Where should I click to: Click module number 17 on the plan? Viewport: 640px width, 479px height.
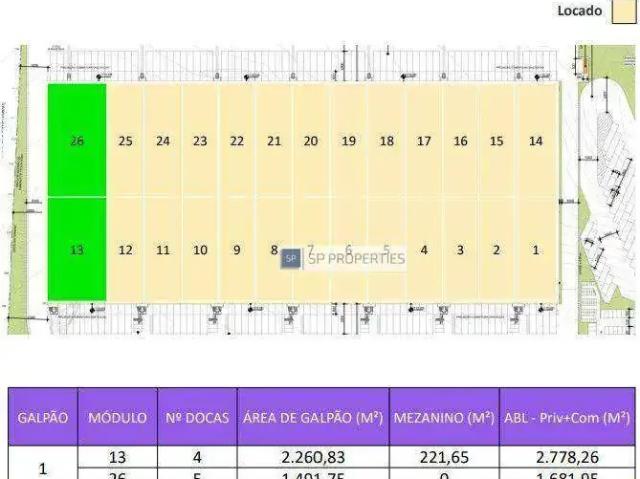[424, 141]
